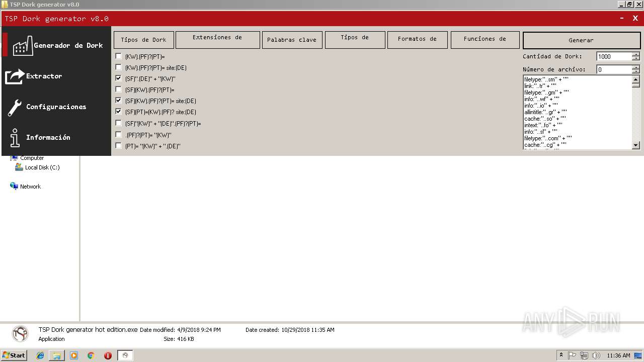The height and width of the screenshot is (362, 644).
Task: Click the Extractor share-arrow icon
Action: pyautogui.click(x=15, y=76)
